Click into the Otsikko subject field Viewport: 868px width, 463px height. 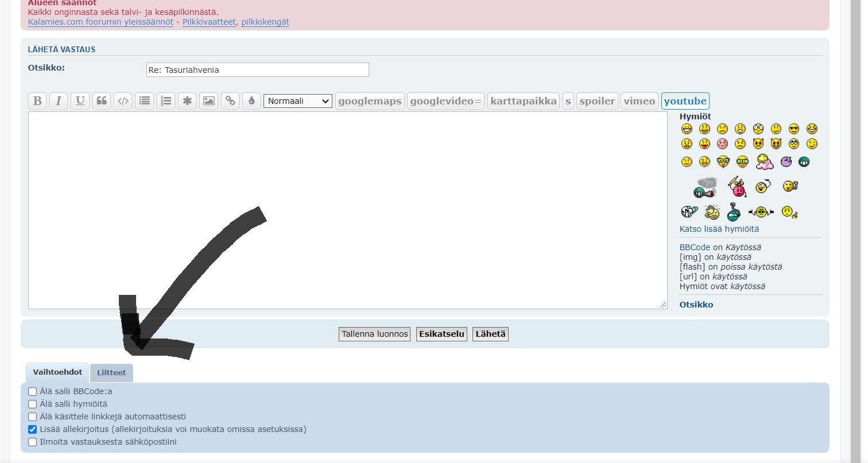[257, 70]
